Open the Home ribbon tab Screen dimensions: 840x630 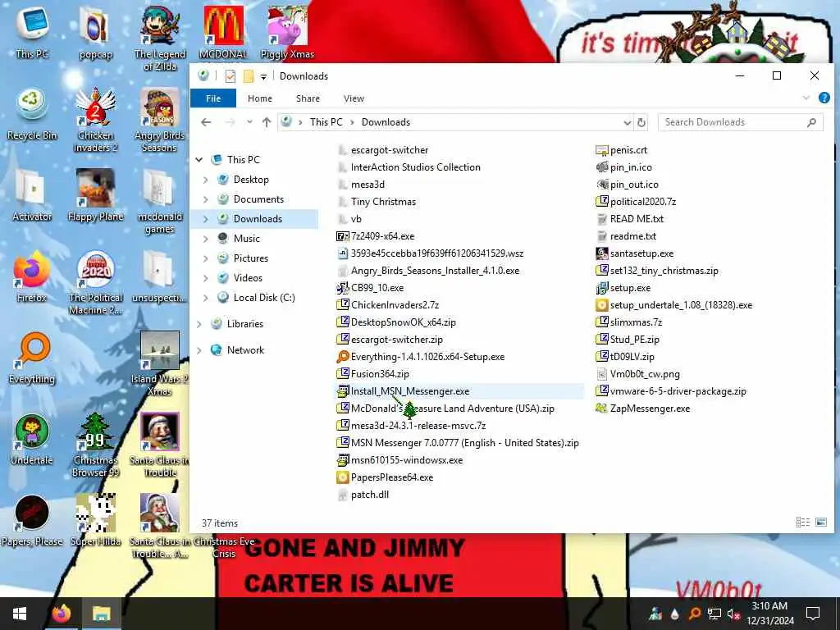click(x=260, y=98)
